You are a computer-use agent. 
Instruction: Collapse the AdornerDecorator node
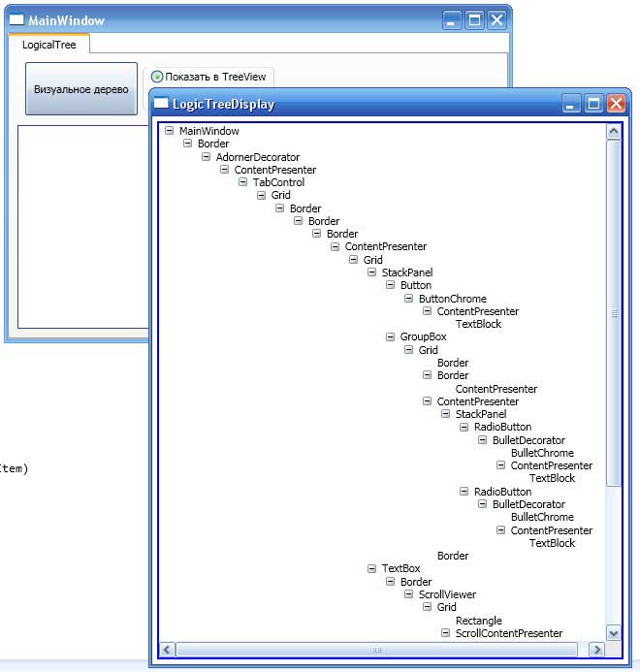click(207, 157)
